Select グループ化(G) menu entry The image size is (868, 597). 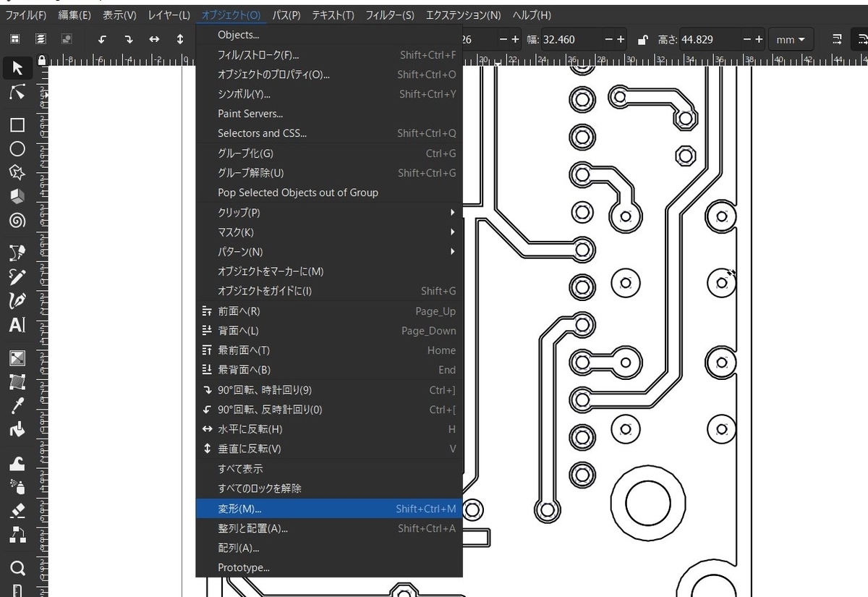(329, 153)
